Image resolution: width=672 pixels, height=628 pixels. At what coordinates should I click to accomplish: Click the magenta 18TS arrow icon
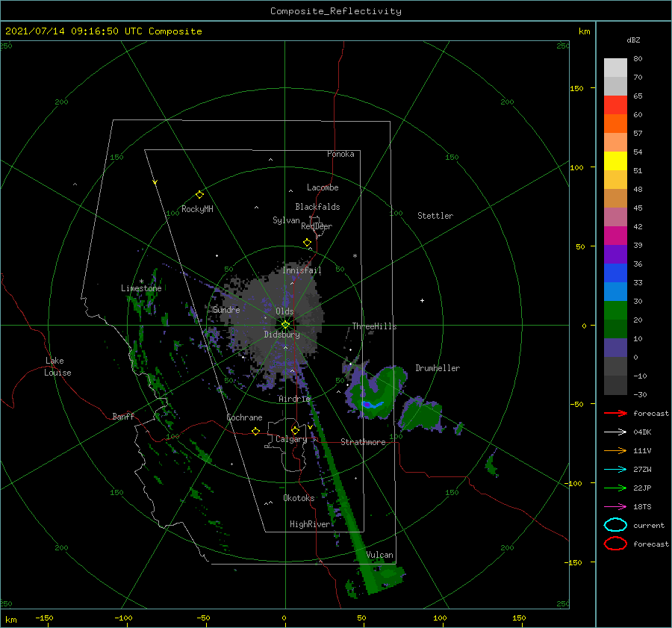615,507
